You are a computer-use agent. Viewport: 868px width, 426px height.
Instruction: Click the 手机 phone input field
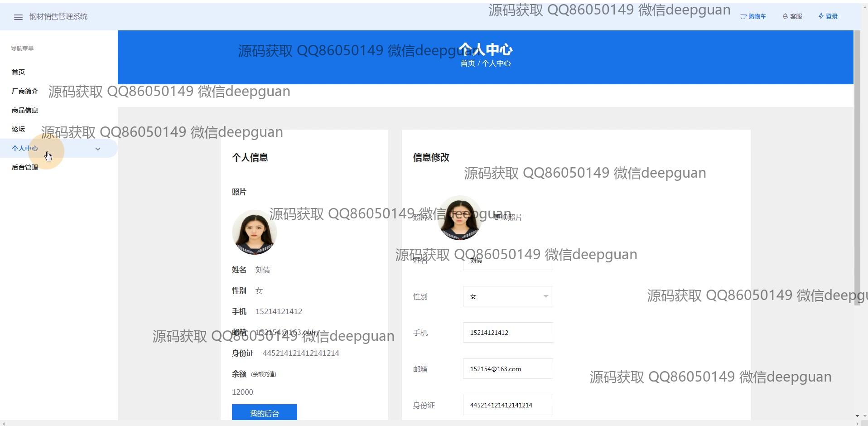(x=507, y=333)
